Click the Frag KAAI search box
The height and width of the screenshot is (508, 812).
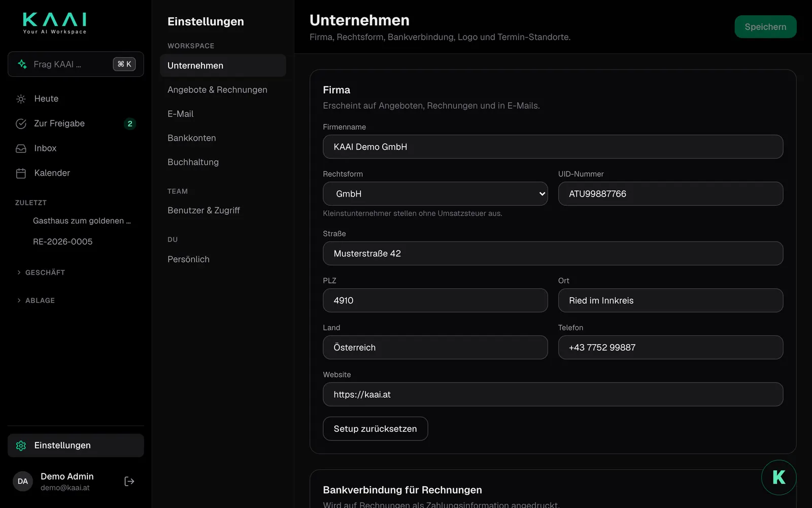coord(76,64)
